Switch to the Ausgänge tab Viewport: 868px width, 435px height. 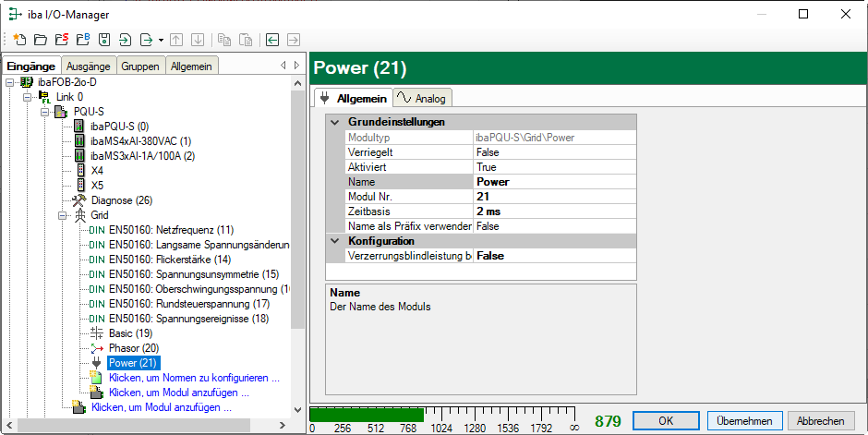click(x=88, y=66)
